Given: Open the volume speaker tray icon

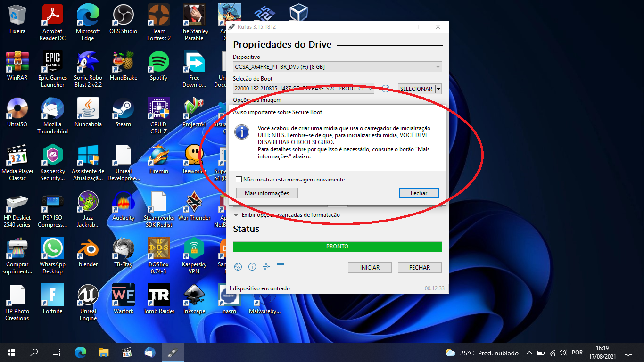Looking at the screenshot, I should [x=562, y=353].
